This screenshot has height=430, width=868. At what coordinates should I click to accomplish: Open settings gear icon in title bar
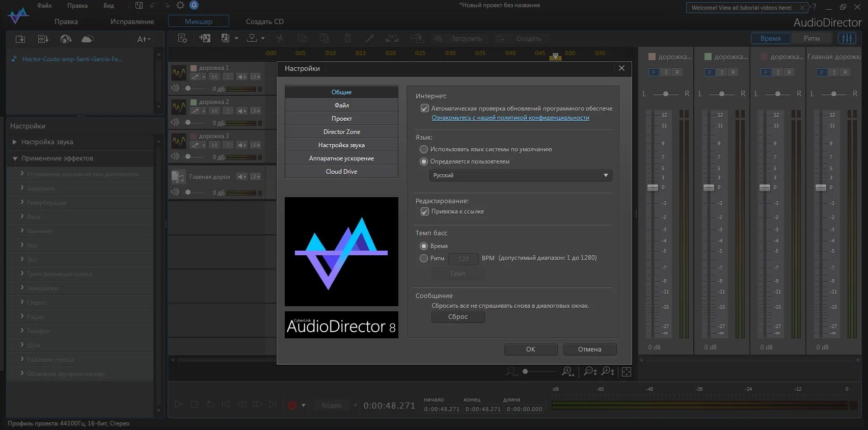[180, 6]
